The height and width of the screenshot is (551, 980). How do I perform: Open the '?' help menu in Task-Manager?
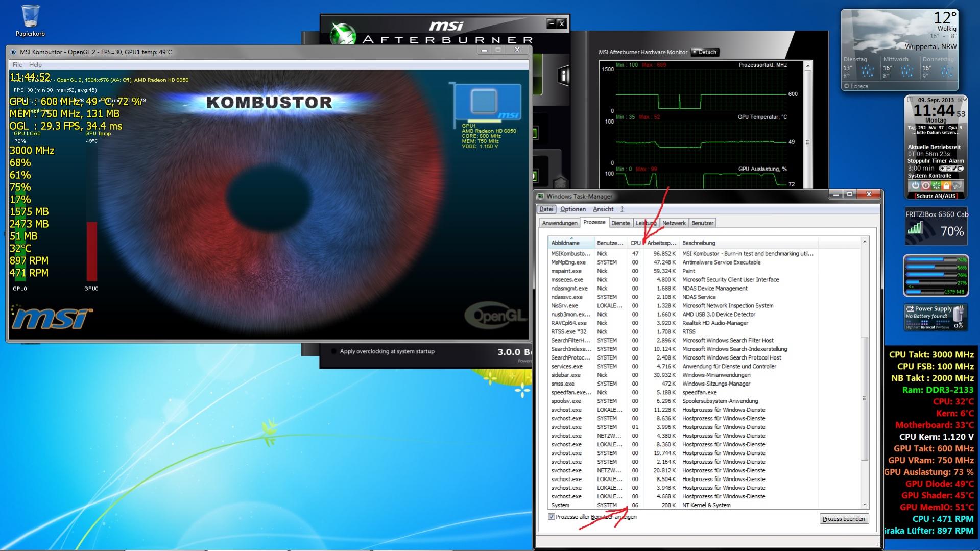622,209
